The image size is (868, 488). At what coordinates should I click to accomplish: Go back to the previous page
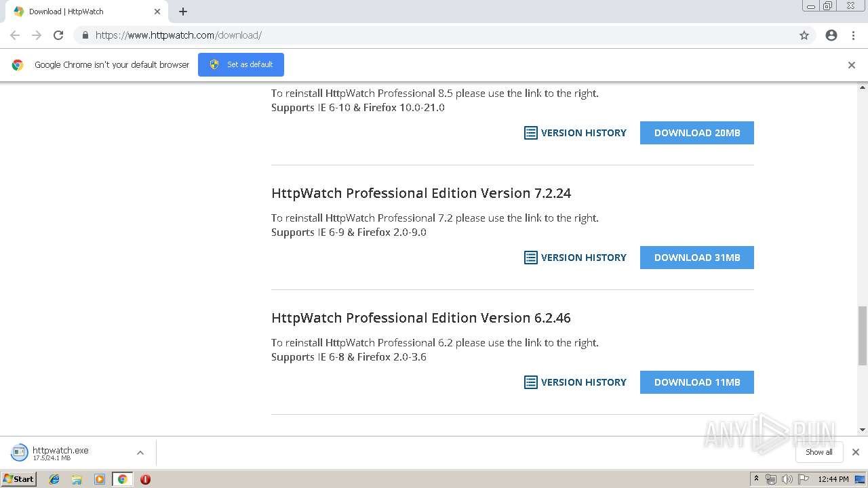coord(15,35)
